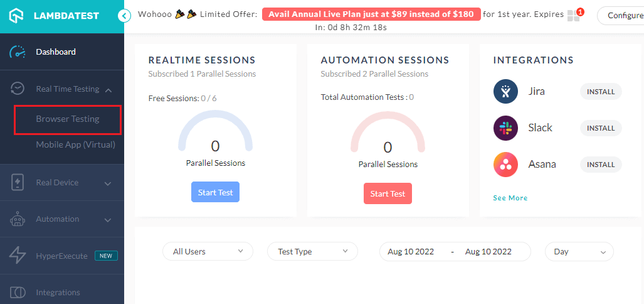Open the Test Type dropdown

coord(312,252)
